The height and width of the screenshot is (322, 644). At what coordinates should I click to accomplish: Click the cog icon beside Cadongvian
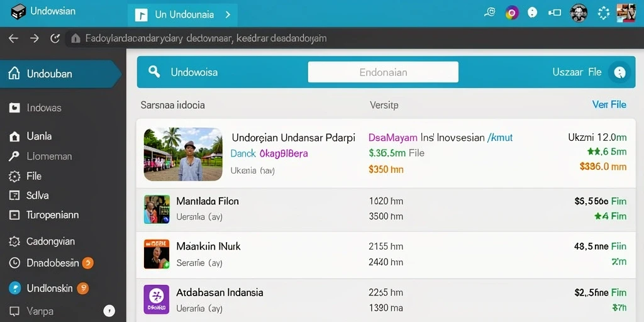tap(14, 241)
